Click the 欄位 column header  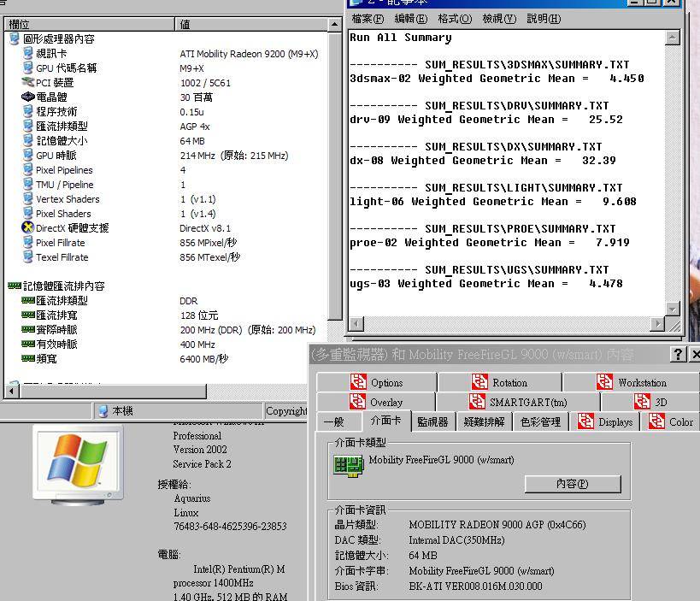pos(89,24)
